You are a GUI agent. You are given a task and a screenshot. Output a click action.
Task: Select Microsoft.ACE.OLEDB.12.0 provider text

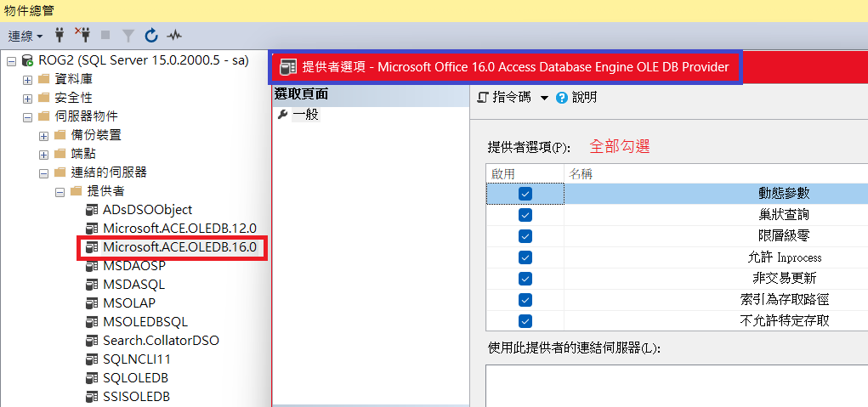coord(180,229)
